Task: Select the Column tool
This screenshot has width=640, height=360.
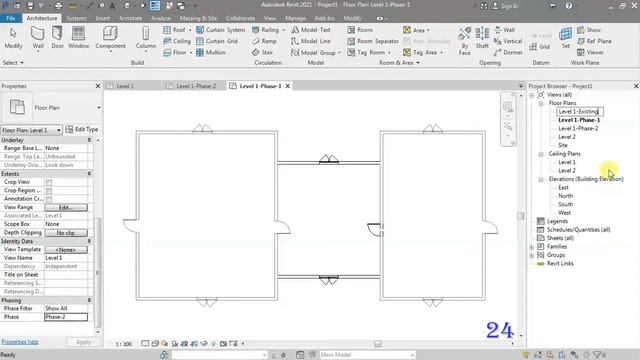Action: [x=145, y=38]
